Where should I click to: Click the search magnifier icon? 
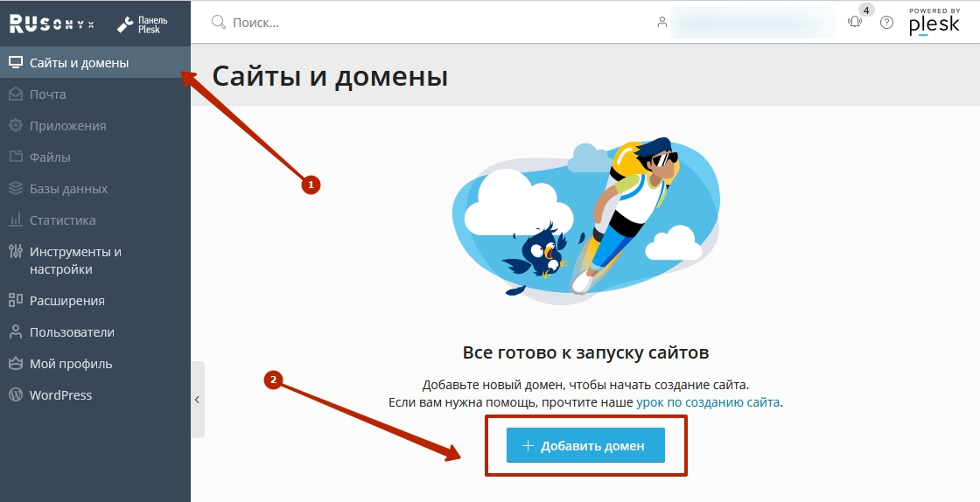pyautogui.click(x=218, y=23)
